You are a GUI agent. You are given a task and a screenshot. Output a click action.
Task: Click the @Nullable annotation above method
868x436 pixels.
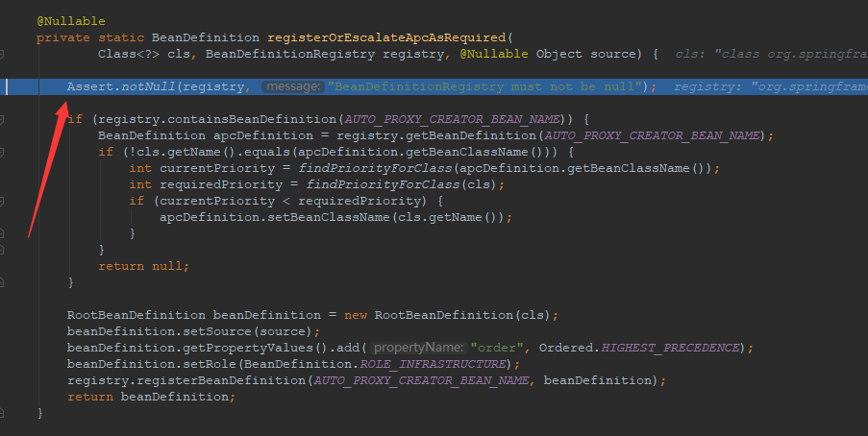71,20
